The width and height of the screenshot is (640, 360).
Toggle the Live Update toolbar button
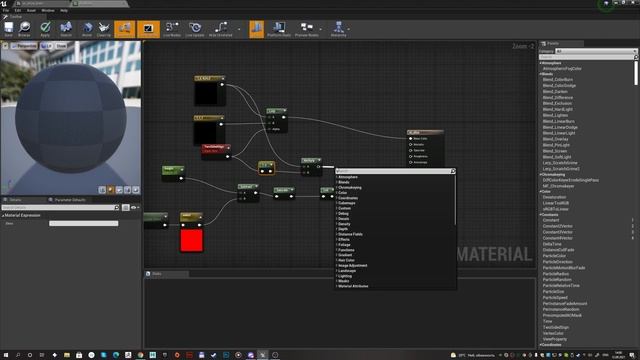click(x=195, y=29)
